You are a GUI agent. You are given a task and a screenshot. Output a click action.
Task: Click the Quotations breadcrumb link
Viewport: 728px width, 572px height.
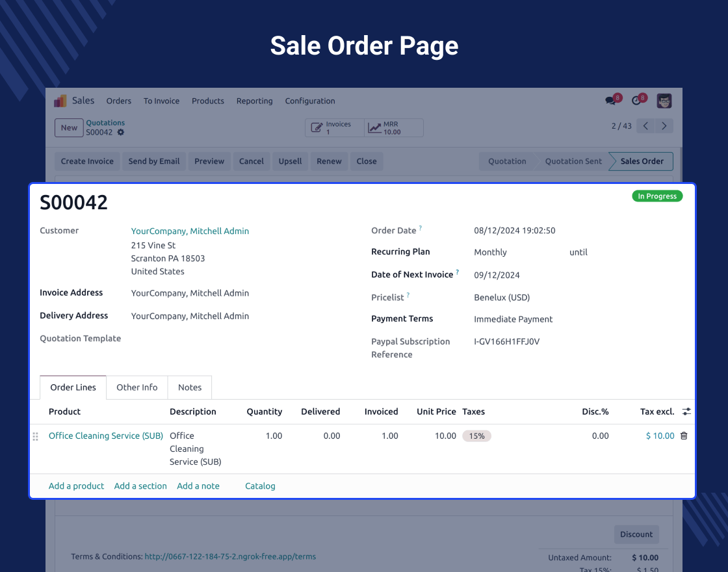[x=105, y=123]
